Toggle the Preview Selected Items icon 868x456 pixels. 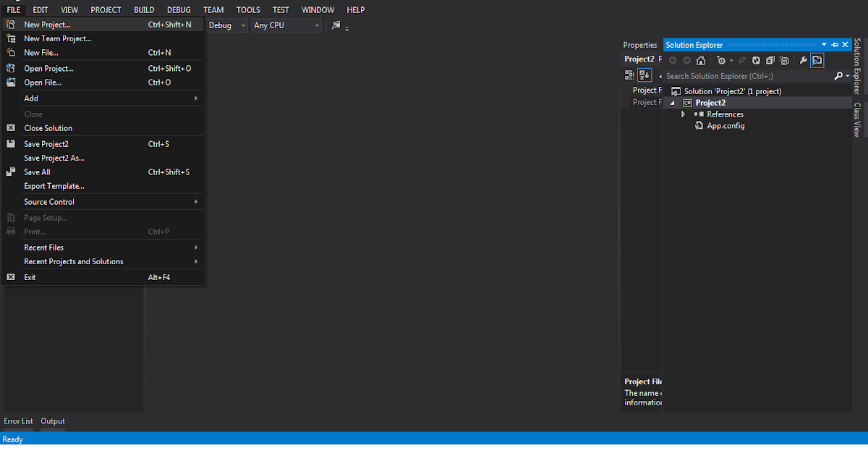pyautogui.click(x=817, y=60)
